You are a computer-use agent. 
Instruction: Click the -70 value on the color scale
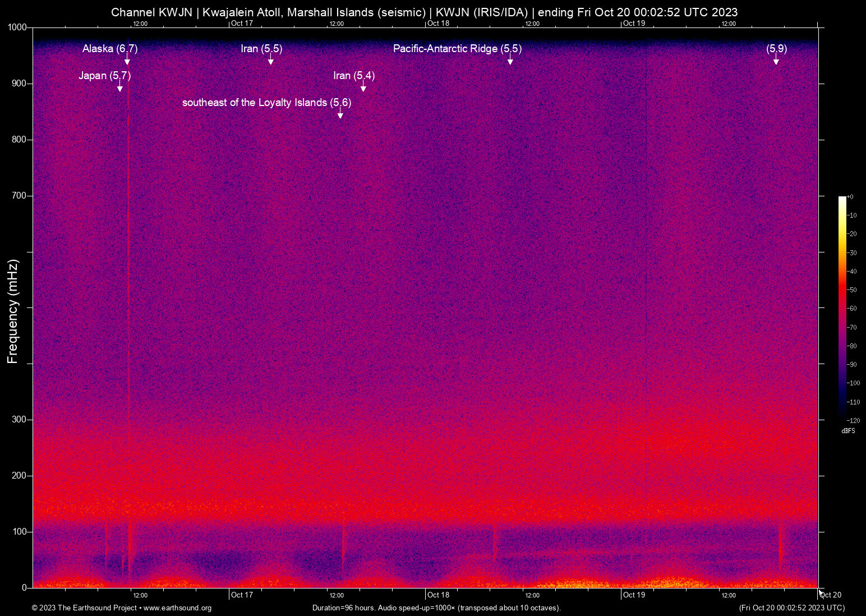click(x=852, y=328)
